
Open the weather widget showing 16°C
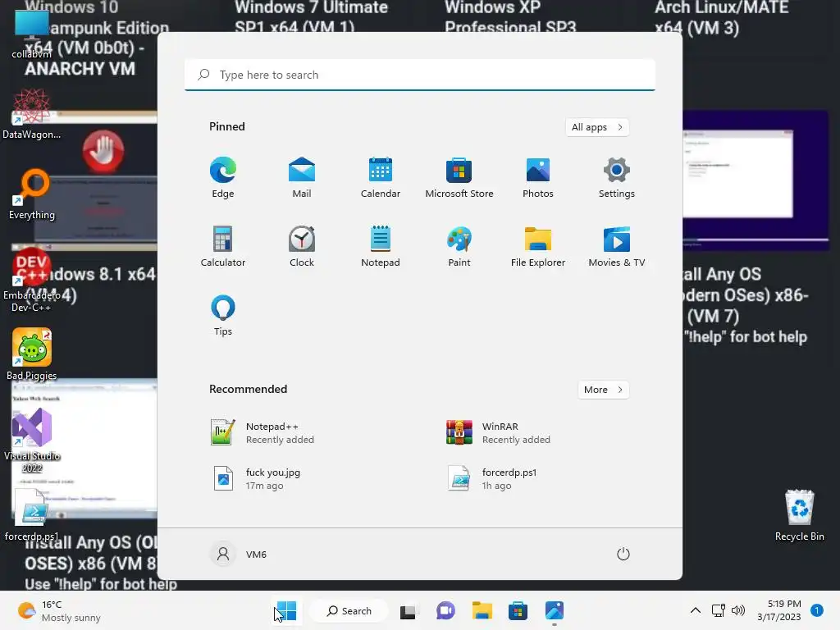(59, 610)
